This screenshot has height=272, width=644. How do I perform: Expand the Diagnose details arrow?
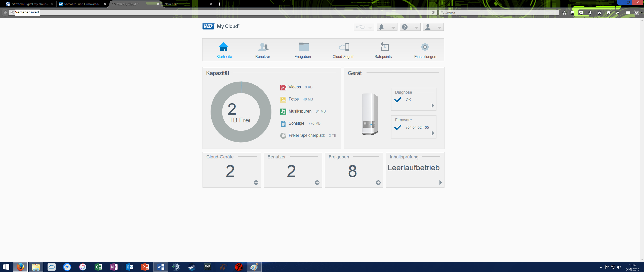click(433, 106)
